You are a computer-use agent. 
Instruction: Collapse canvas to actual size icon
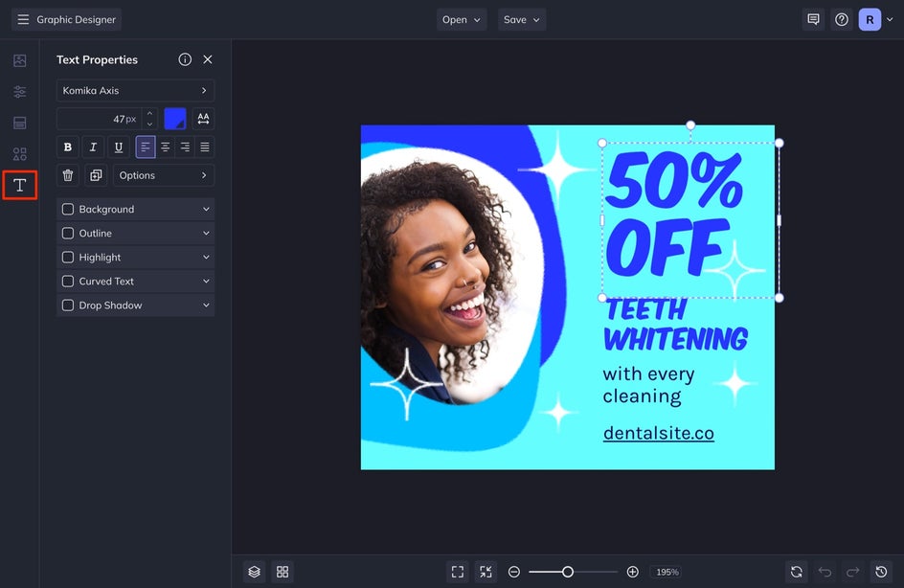(486, 572)
